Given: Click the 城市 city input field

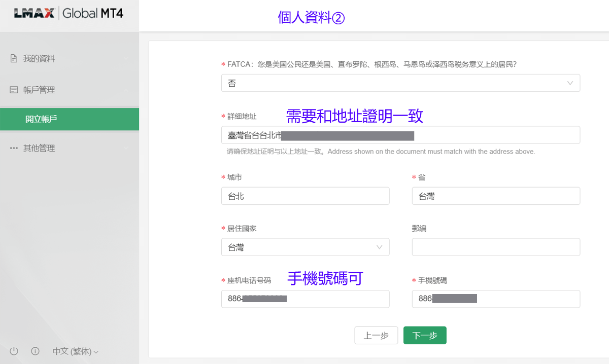Looking at the screenshot, I should point(305,196).
